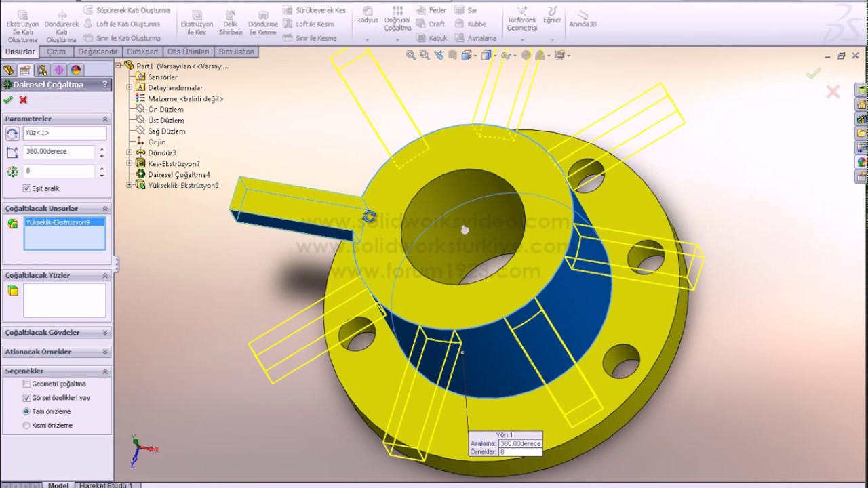Collapse the Parametreler section
This screenshot has height=488, width=868.
pos(105,119)
